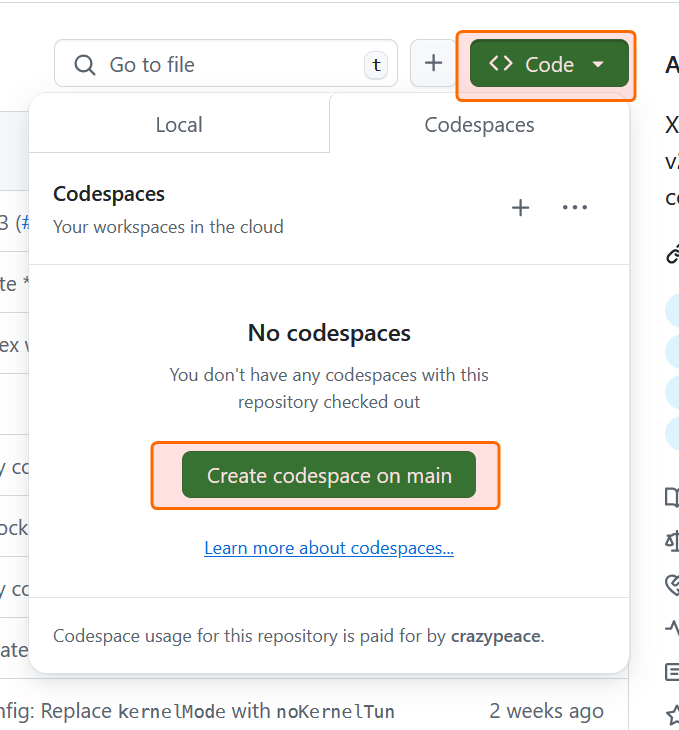Click the star icon in sidebar
This screenshot has width=679, height=730.
pyautogui.click(x=672, y=714)
